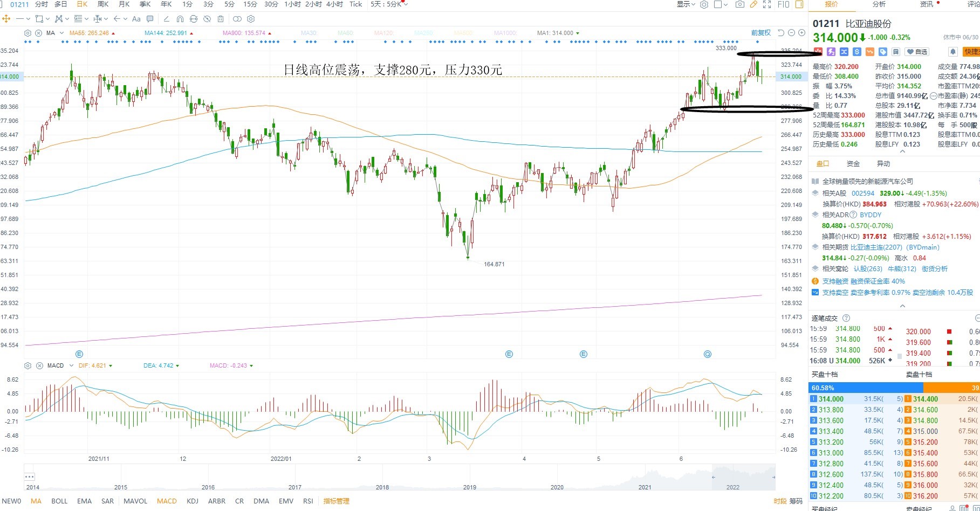
Task: Toggle the KDJ indicator
Action: [193, 501]
